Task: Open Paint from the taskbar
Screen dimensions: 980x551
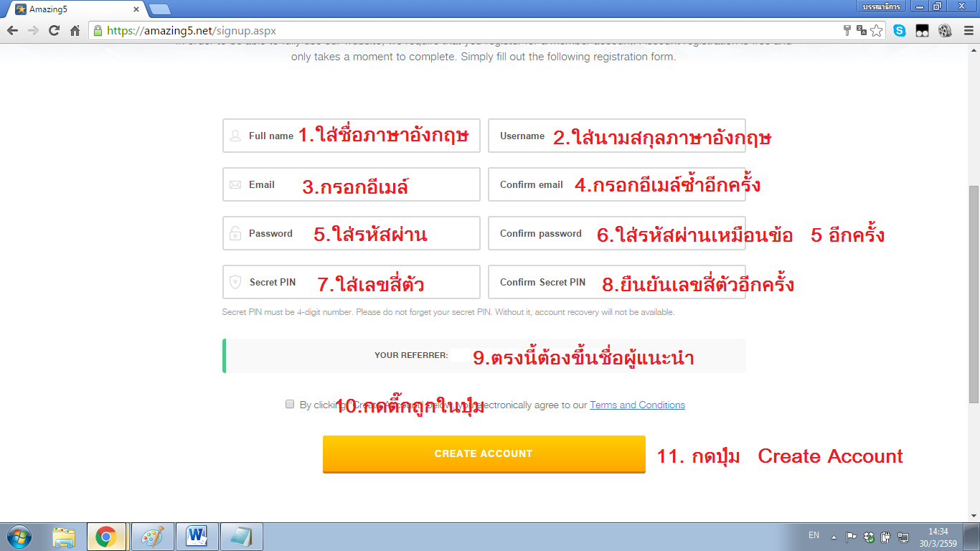Action: click(152, 537)
